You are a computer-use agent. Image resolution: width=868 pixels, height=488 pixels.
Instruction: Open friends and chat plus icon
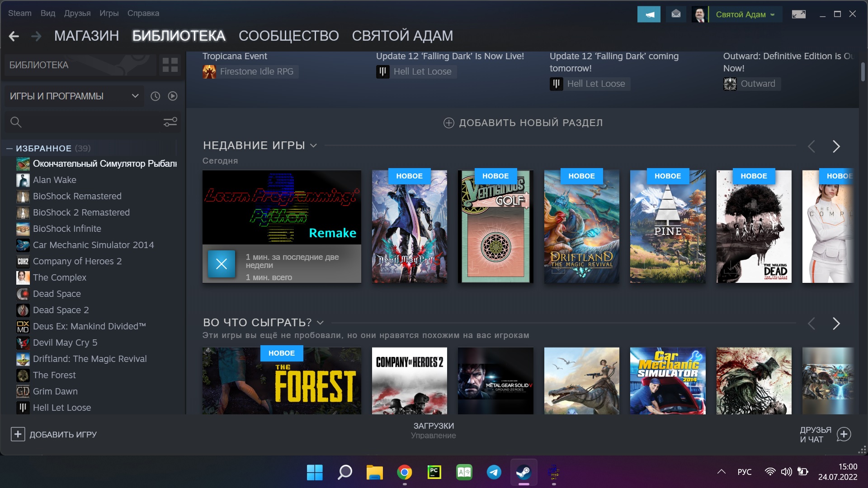click(x=844, y=435)
